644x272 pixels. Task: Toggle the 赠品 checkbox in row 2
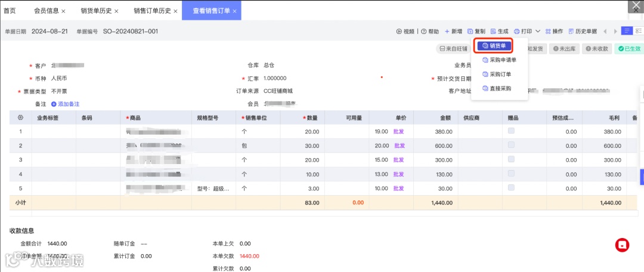click(x=511, y=145)
